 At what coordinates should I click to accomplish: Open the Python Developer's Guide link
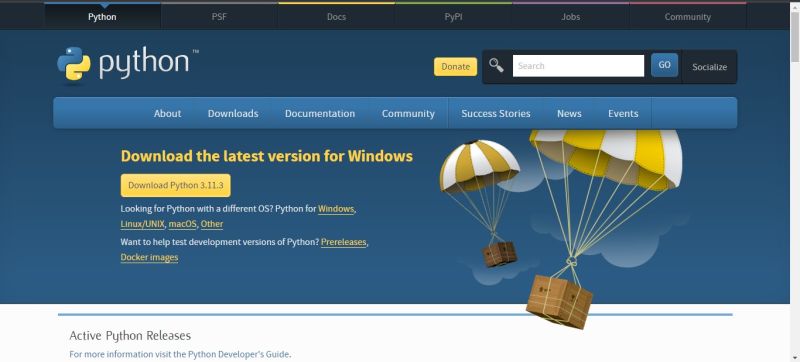point(239,354)
